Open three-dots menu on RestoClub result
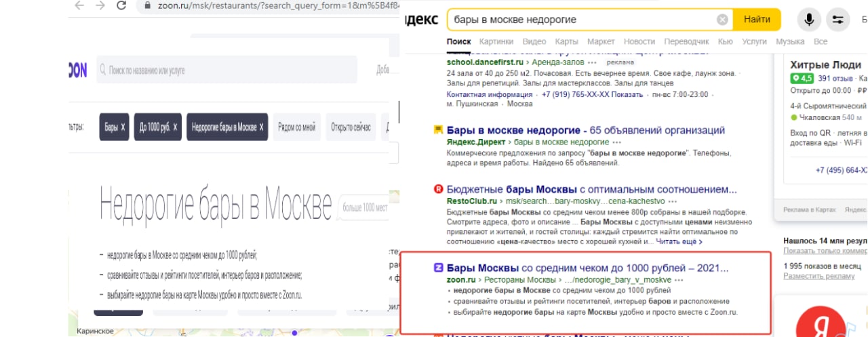868x337 pixels. (x=671, y=201)
